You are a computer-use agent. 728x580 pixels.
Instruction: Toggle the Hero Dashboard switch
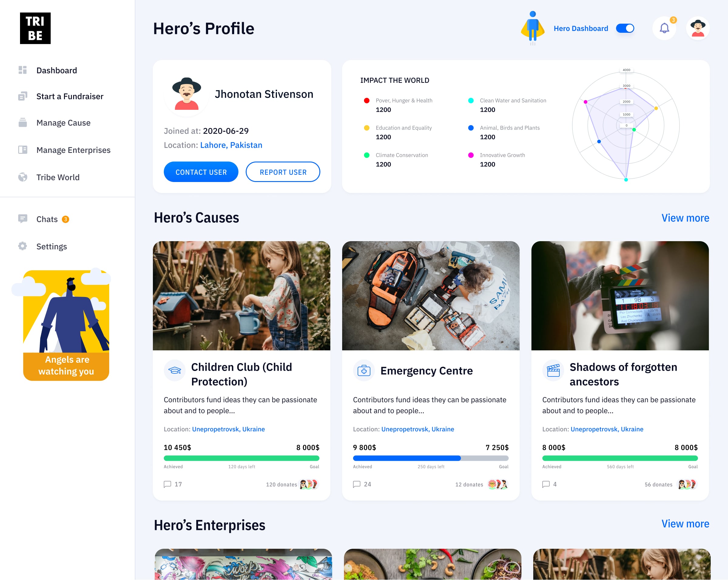pos(625,28)
